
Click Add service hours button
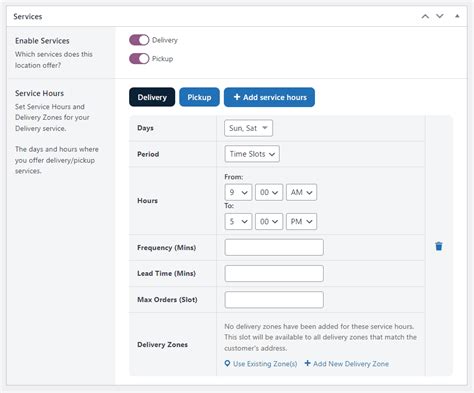pyautogui.click(x=269, y=97)
